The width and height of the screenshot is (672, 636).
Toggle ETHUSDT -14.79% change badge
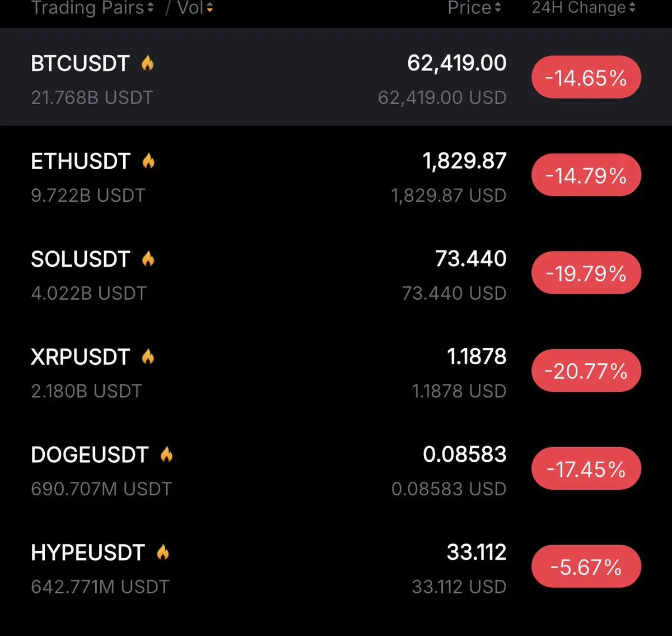click(586, 175)
